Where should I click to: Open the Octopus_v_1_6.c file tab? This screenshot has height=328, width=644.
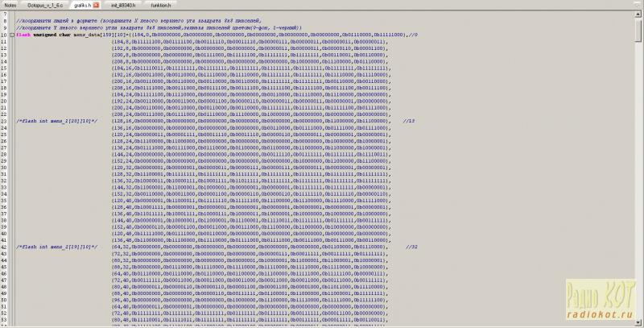[45, 5]
